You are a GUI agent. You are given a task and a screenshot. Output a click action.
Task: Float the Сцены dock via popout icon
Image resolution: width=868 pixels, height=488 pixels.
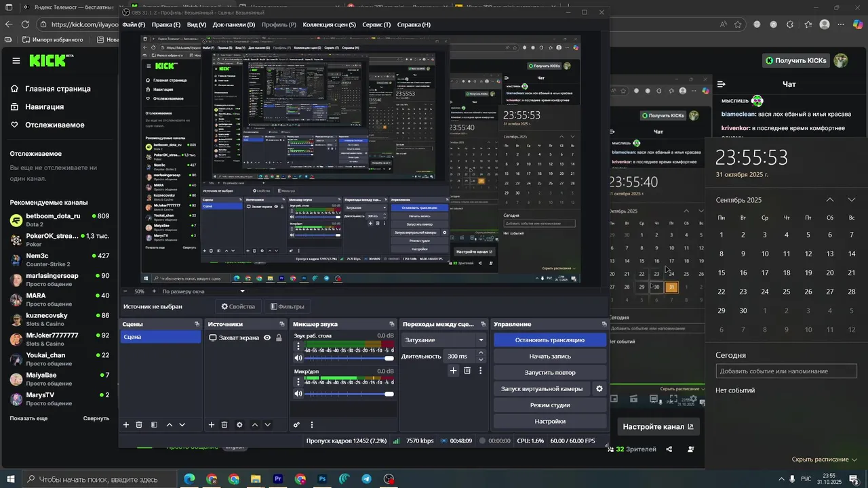pos(197,325)
